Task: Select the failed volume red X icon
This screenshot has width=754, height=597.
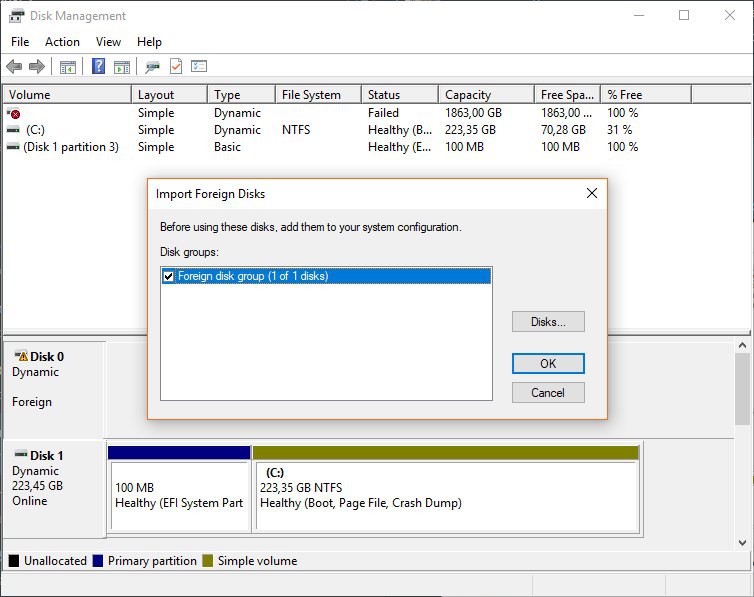Action: (13, 113)
